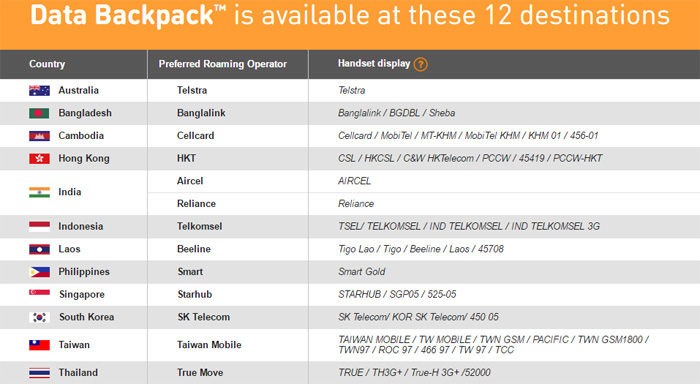
Task: Click the Taiwan flag icon
Action: coord(39,345)
